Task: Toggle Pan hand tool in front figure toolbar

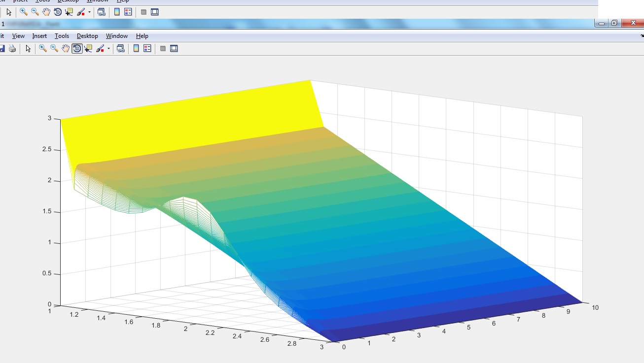Action: (x=66, y=48)
